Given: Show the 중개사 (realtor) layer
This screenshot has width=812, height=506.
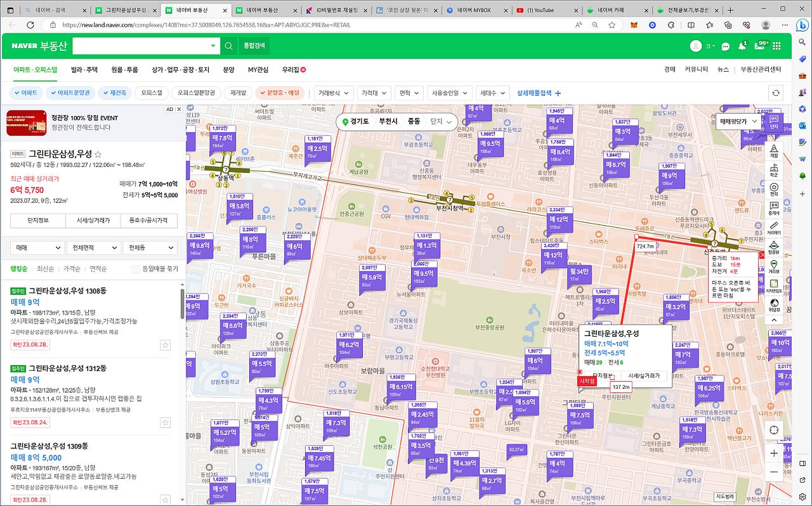Looking at the screenshot, I should 774,209.
